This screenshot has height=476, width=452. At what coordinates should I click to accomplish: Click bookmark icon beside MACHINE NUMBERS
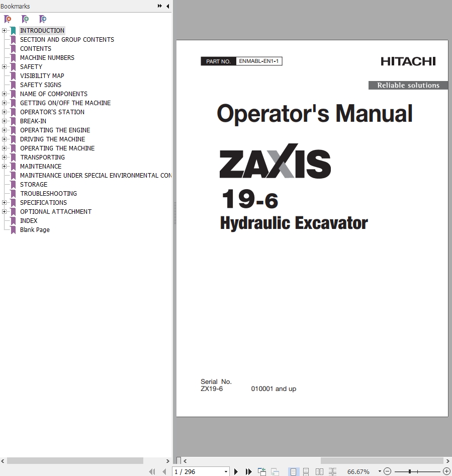(14, 58)
